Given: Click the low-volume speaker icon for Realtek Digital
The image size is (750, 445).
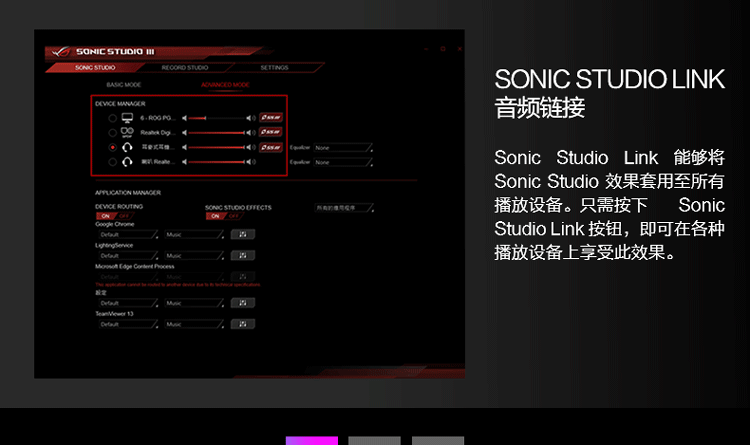Looking at the screenshot, I should tap(185, 133).
